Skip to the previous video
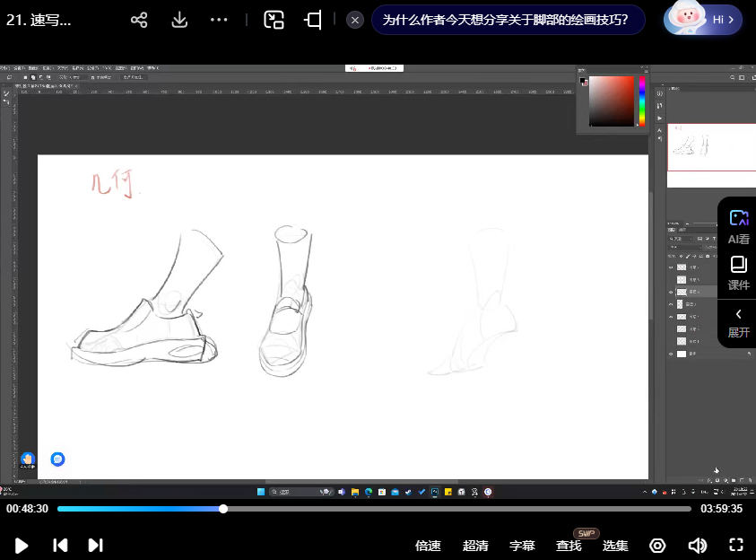 tap(60, 545)
